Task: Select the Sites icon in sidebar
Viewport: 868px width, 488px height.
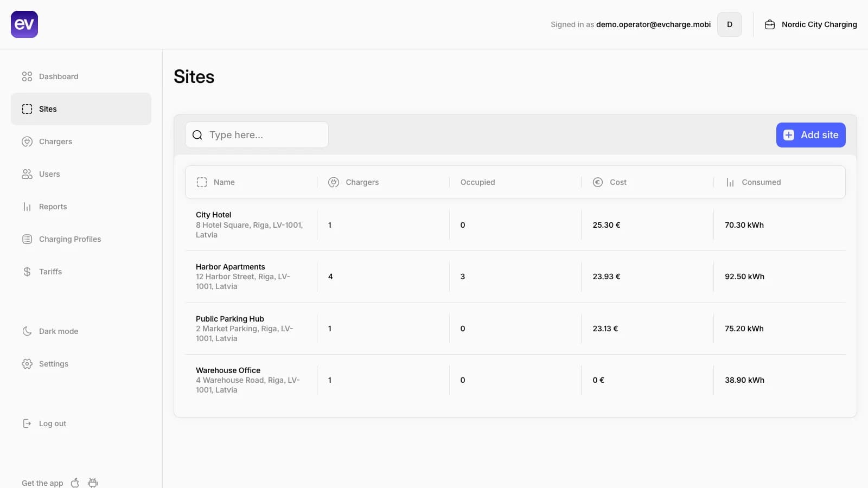Action: [x=27, y=109]
